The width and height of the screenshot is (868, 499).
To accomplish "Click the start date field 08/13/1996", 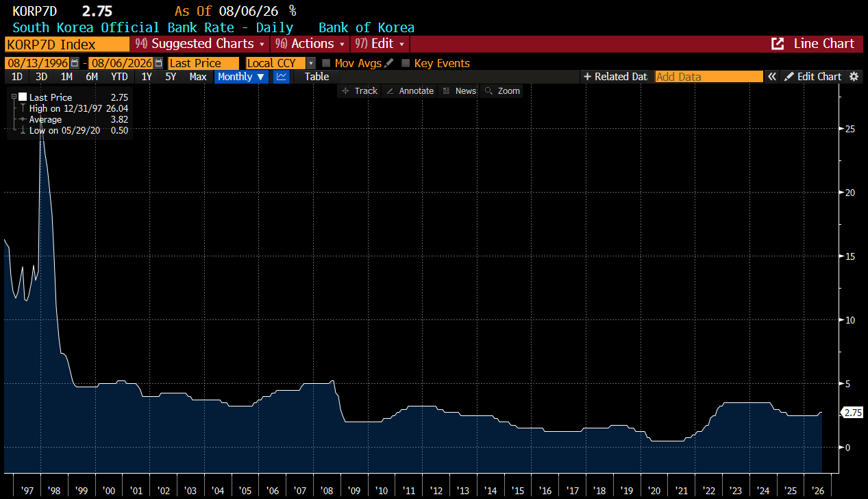I will [x=37, y=63].
